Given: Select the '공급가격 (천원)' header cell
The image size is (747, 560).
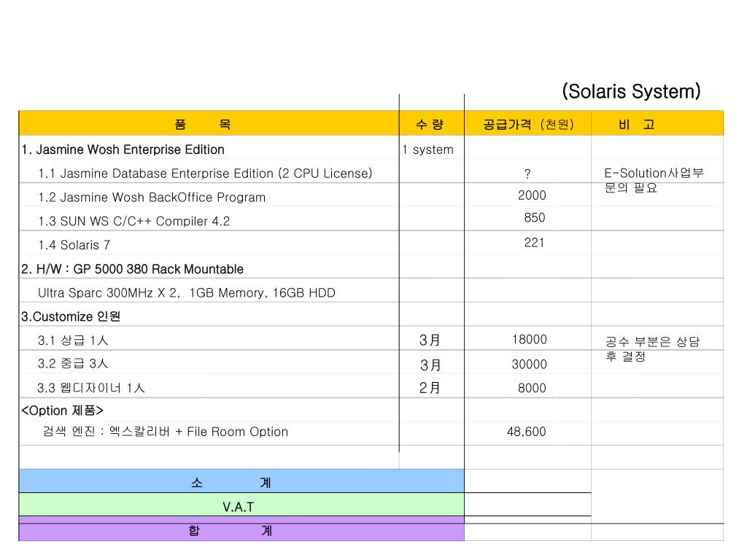Looking at the screenshot, I should click(528, 124).
